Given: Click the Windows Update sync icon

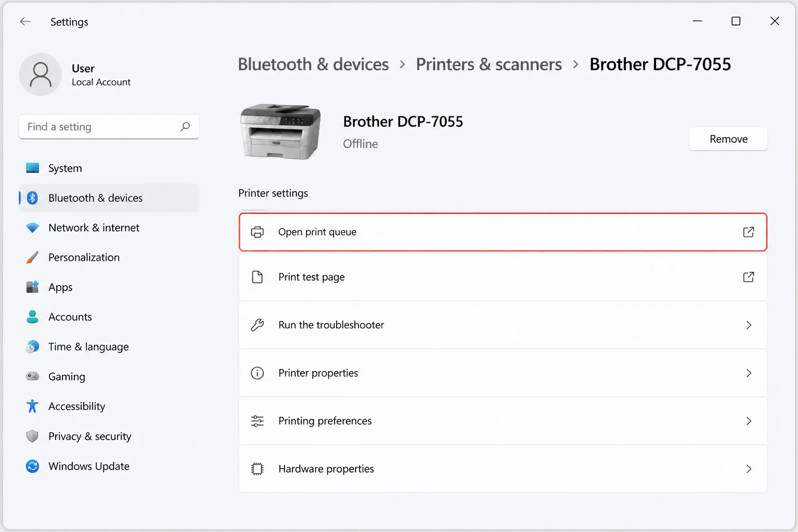Looking at the screenshot, I should [x=32, y=466].
